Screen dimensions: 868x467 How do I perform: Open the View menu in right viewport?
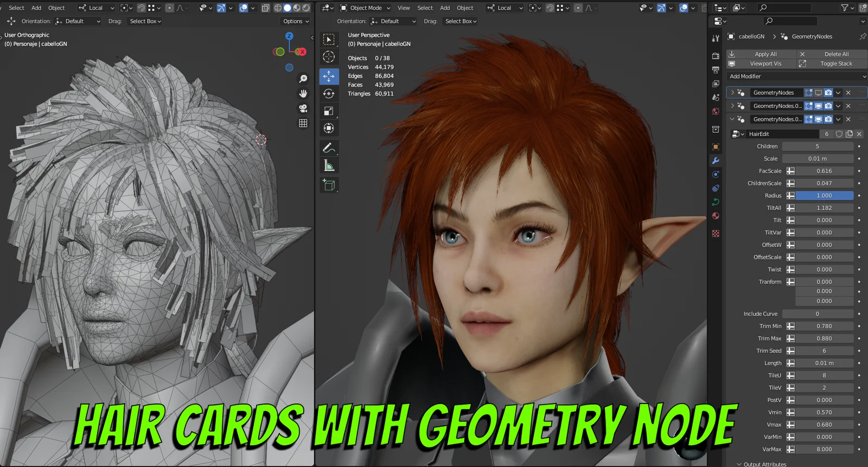coord(404,8)
